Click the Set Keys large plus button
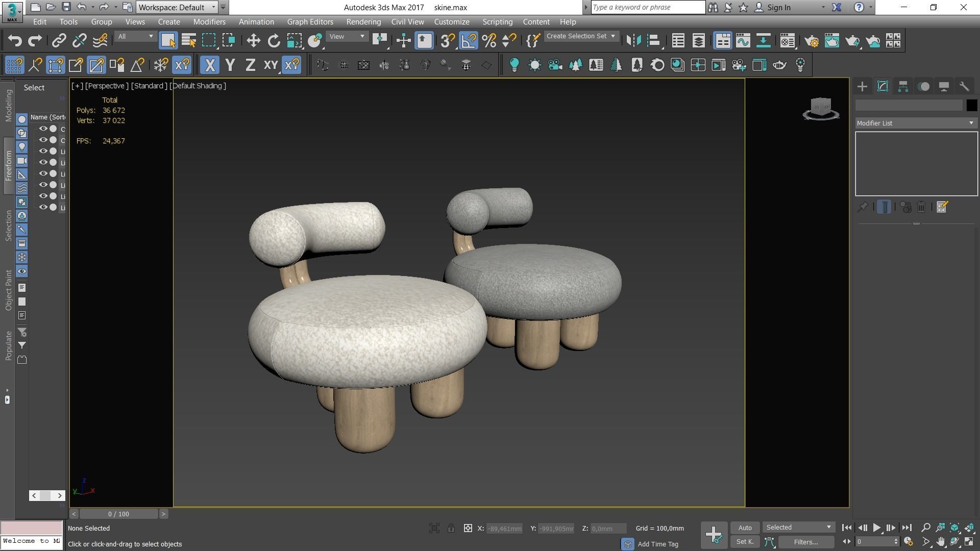 pos(714,535)
